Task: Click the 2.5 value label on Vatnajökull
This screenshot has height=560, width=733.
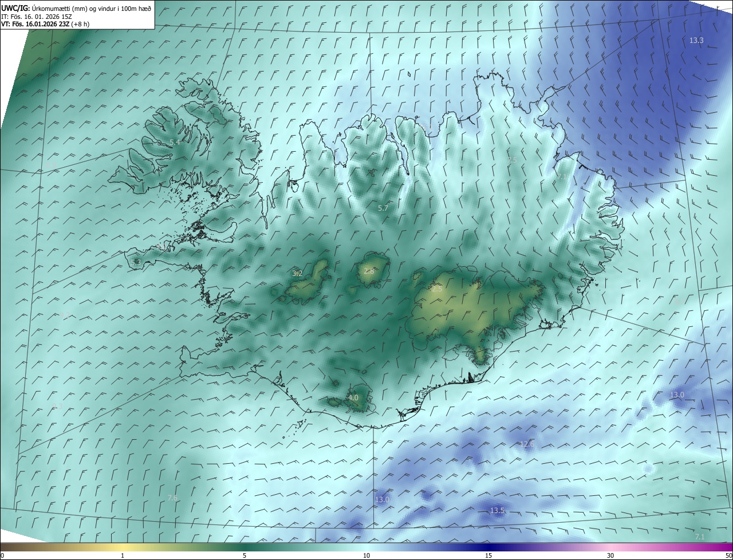Action: (x=437, y=289)
